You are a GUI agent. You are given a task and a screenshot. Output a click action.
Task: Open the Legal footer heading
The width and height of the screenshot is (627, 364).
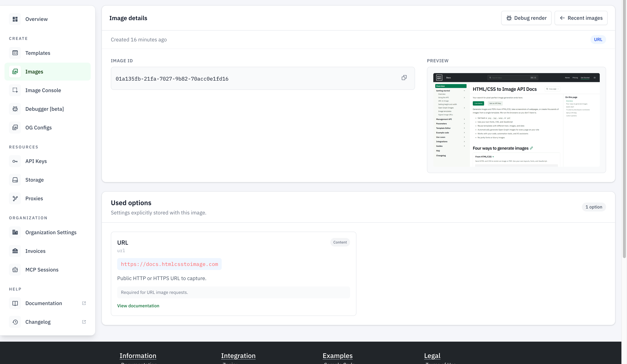click(x=432, y=356)
